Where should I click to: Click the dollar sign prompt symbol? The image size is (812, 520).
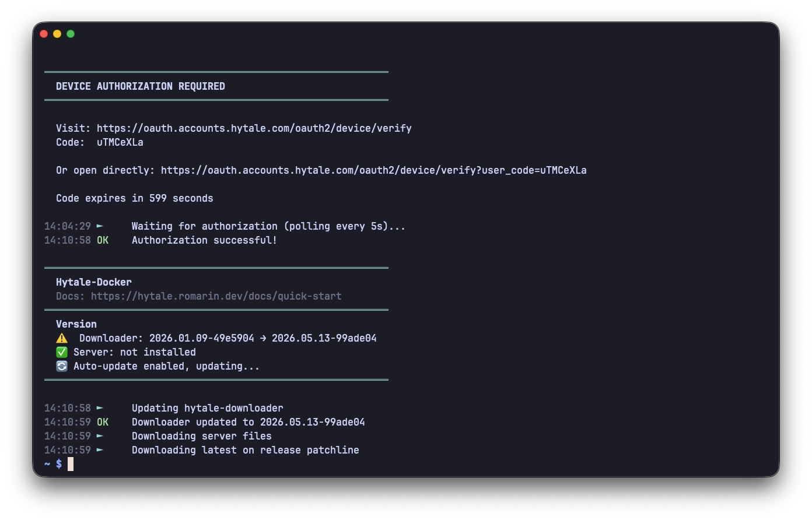coord(59,464)
